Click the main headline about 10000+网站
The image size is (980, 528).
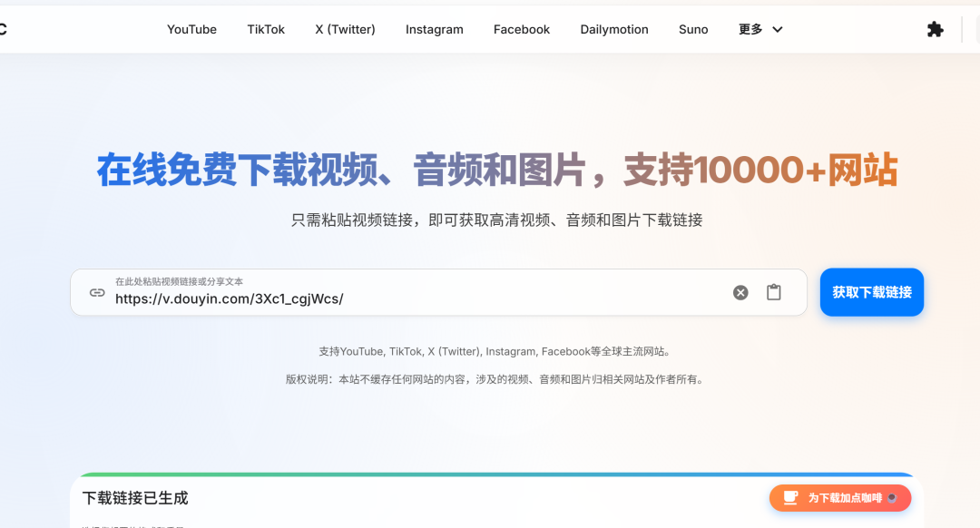[x=497, y=170]
